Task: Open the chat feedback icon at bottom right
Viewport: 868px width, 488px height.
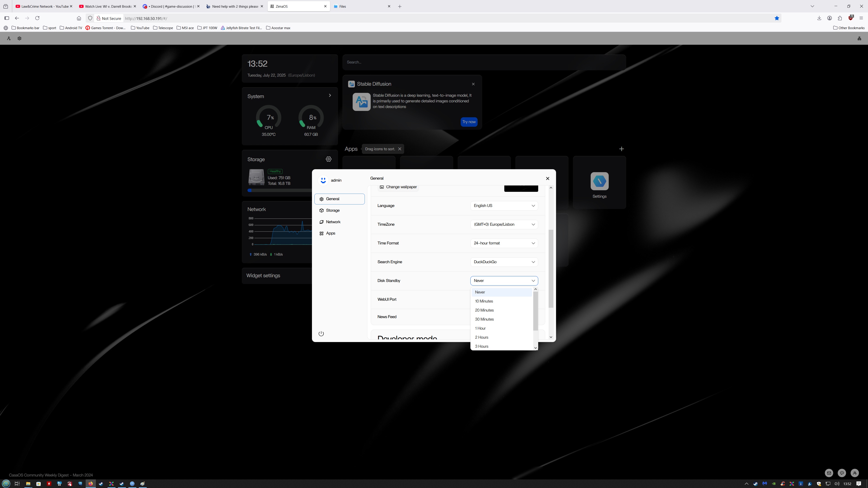Action: click(x=842, y=473)
